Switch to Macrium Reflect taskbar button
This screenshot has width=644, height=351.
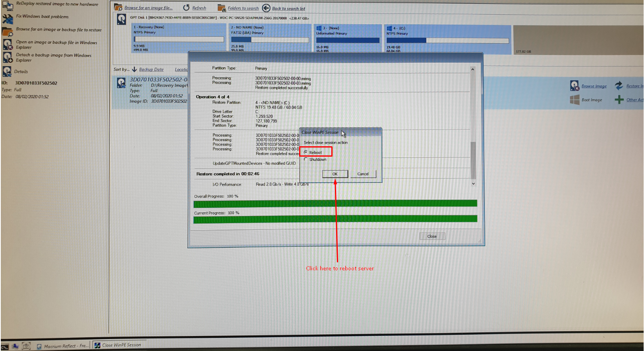coord(62,346)
